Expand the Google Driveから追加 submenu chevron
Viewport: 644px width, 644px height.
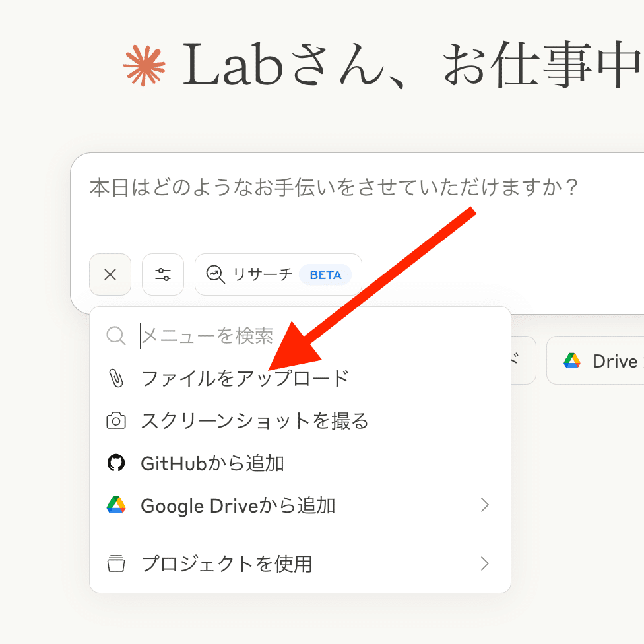tap(485, 505)
